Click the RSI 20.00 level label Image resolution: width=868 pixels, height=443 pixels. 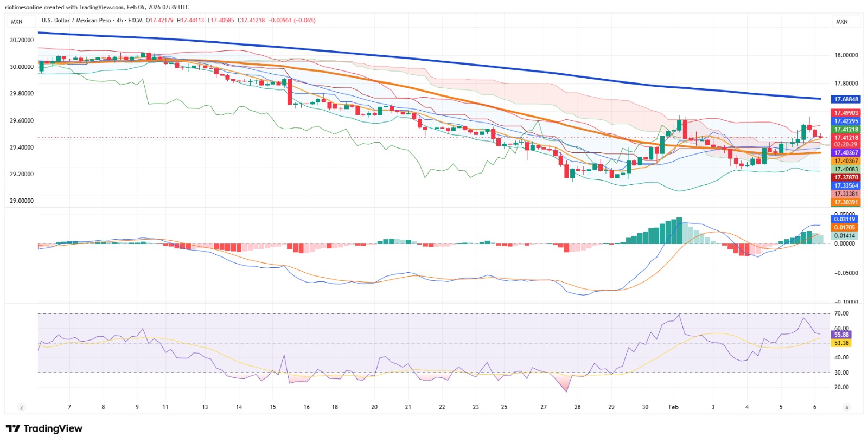841,387
